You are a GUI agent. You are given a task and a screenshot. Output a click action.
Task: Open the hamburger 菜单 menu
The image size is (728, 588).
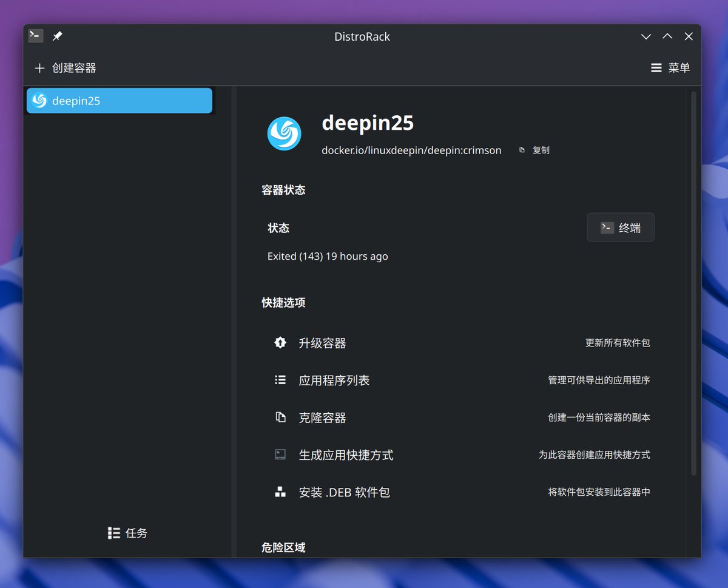click(x=670, y=68)
